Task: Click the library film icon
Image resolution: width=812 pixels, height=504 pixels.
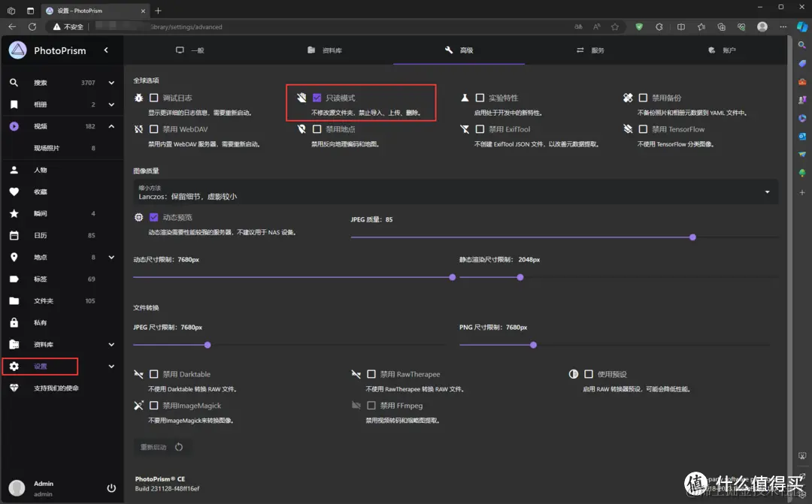Action: pyautogui.click(x=14, y=345)
